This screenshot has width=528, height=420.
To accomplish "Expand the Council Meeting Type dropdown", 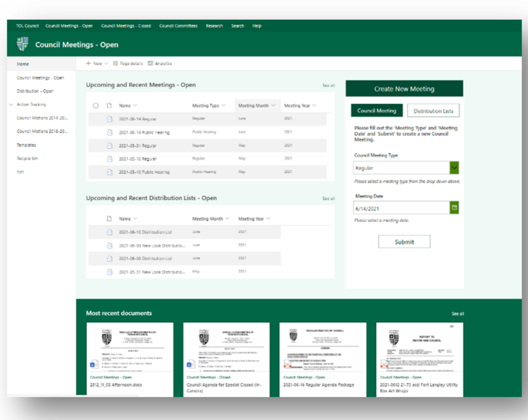I will click(x=454, y=167).
